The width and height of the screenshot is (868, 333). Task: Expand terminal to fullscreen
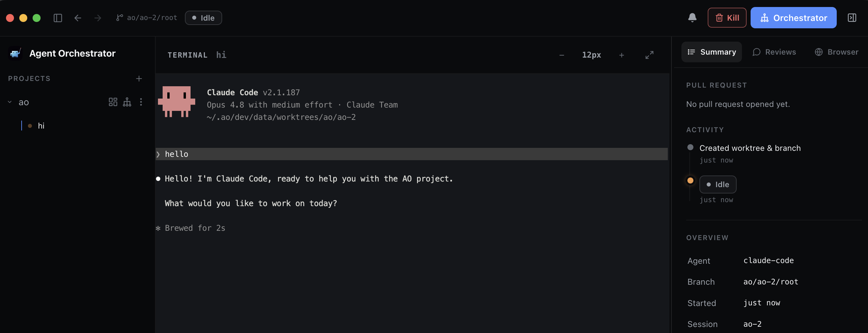click(649, 55)
